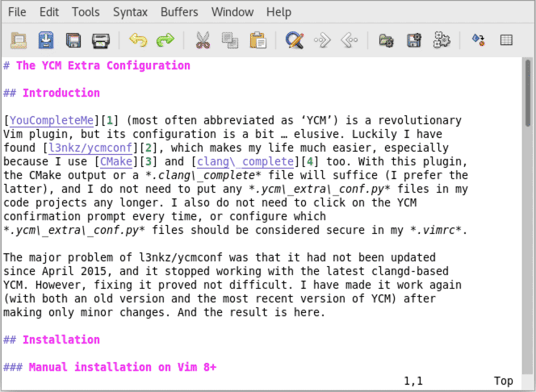Undo the last change
The height and width of the screenshot is (392, 536).
coord(138,40)
